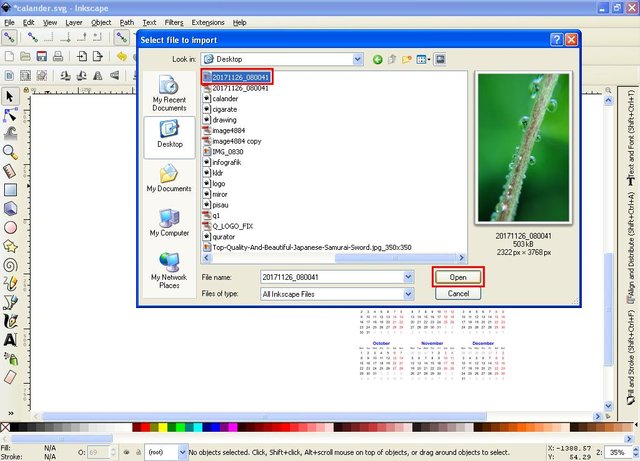This screenshot has height=461, width=640.
Task: Set no color with X swatch
Action: pos(5,428)
